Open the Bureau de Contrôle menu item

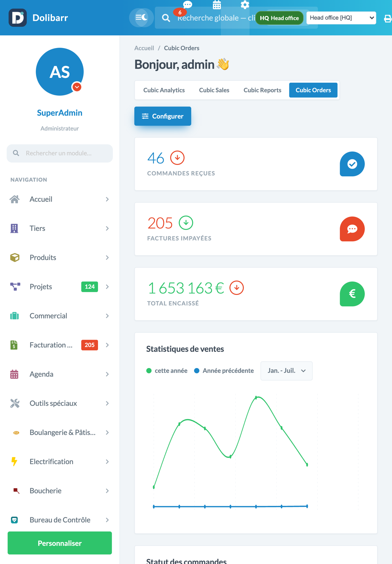60,520
